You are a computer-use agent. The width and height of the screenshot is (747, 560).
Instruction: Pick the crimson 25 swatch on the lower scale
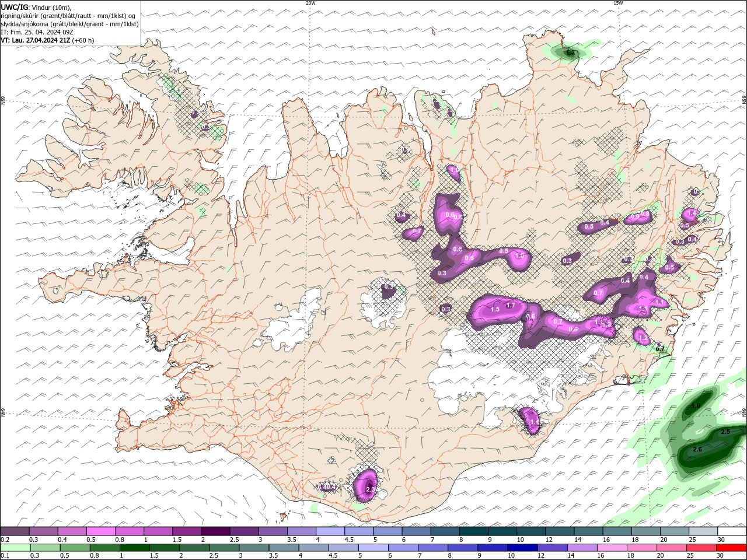pyautogui.click(x=701, y=548)
